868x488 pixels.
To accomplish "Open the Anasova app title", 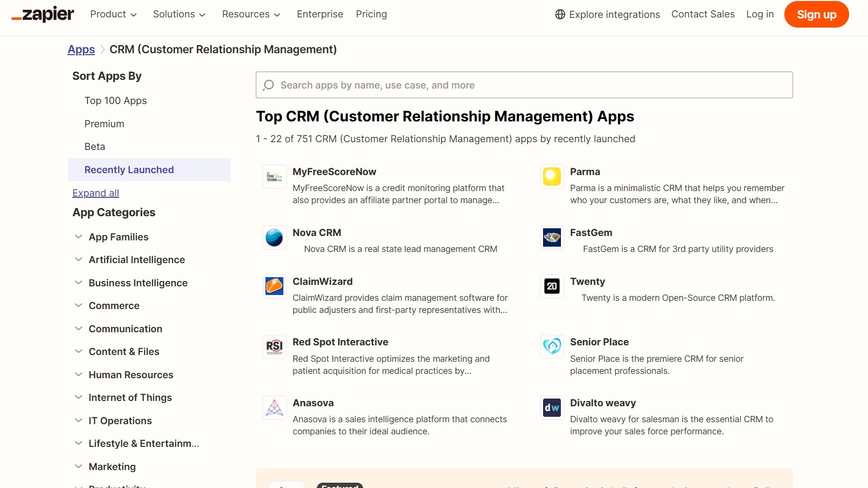I will click(x=313, y=403).
